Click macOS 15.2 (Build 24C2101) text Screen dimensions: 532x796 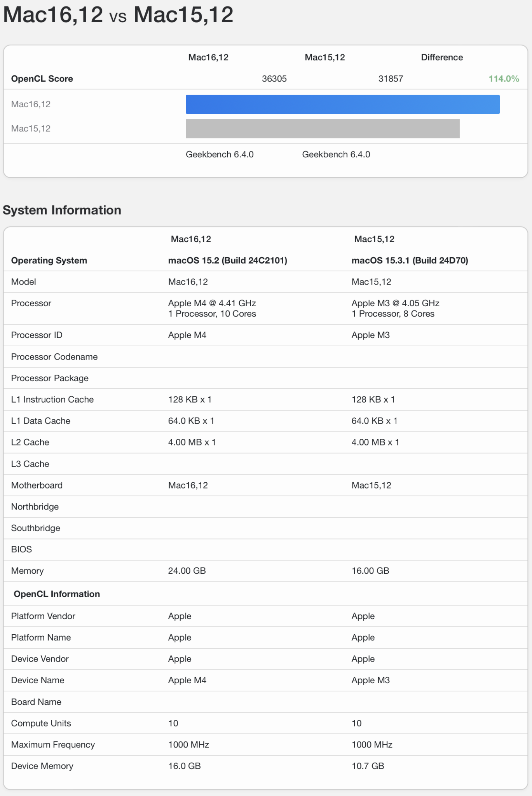pos(227,260)
